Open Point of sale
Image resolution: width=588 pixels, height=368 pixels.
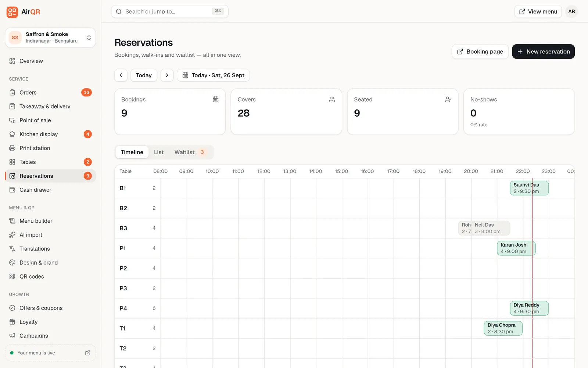[x=50, y=120]
